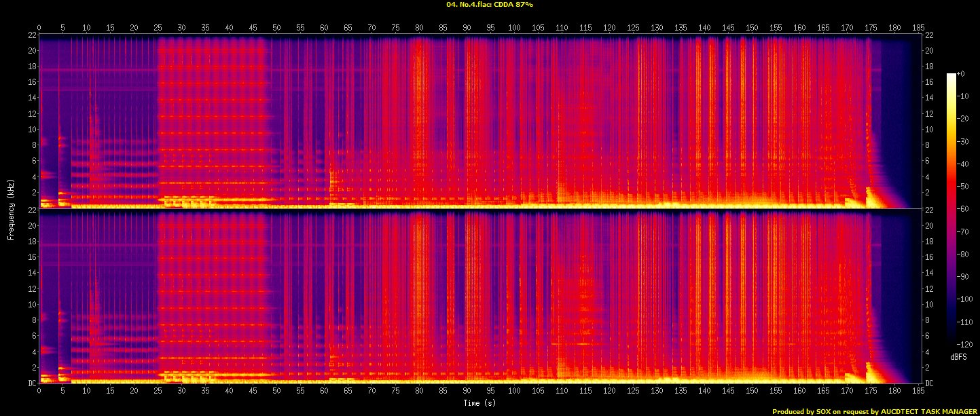Click the 140 second marker on top time axis
The height and width of the screenshot is (416, 980).
[x=704, y=29]
